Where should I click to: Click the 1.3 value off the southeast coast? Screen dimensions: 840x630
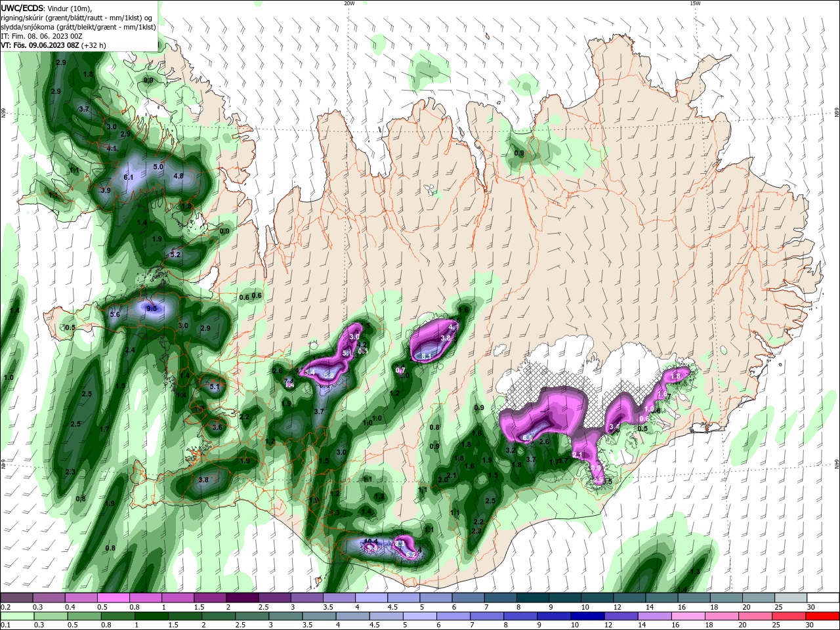click(x=695, y=572)
